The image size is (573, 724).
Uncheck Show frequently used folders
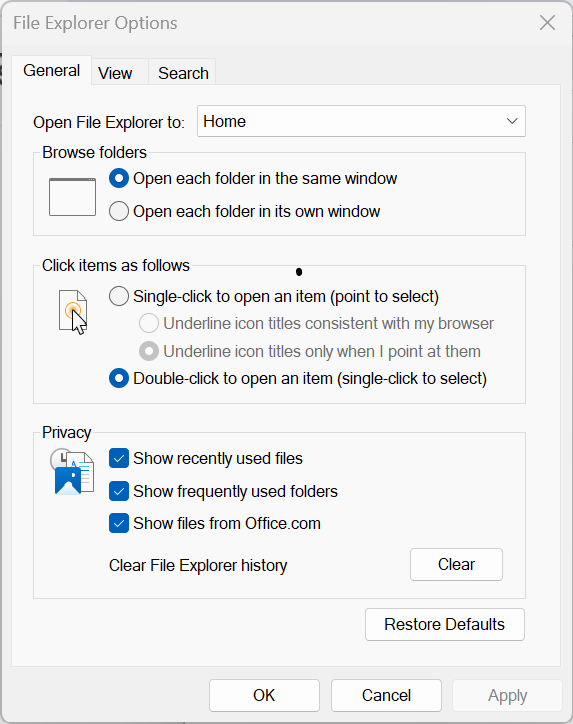[119, 491]
